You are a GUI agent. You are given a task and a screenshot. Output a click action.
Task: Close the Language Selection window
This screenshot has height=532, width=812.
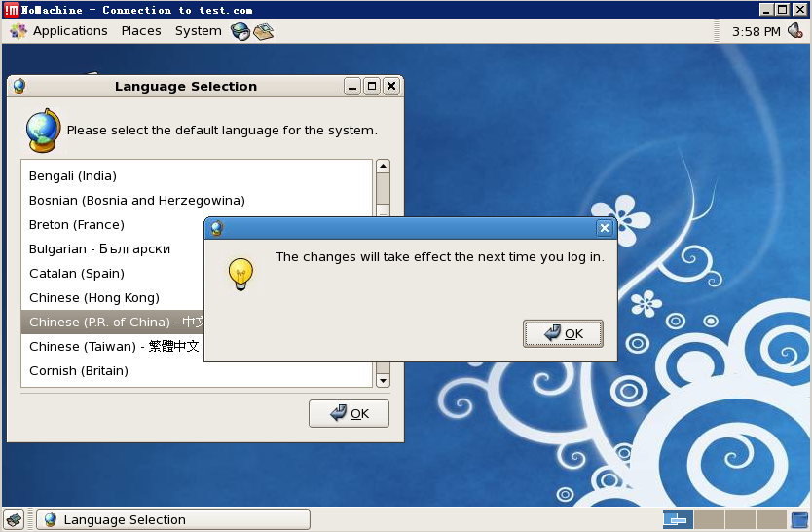(x=391, y=86)
